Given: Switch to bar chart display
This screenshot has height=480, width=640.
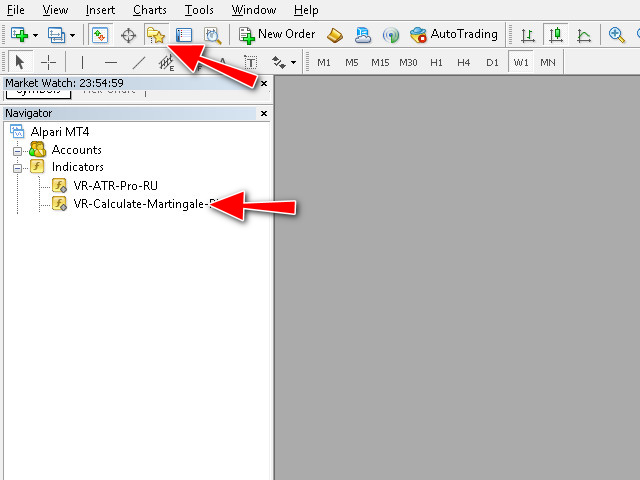Looking at the screenshot, I should [x=527, y=35].
